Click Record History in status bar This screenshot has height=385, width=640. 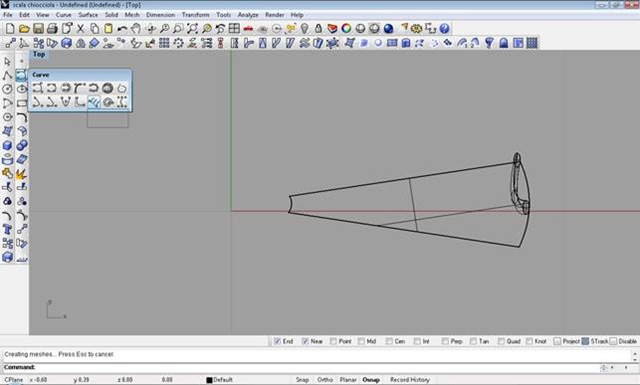pos(410,380)
